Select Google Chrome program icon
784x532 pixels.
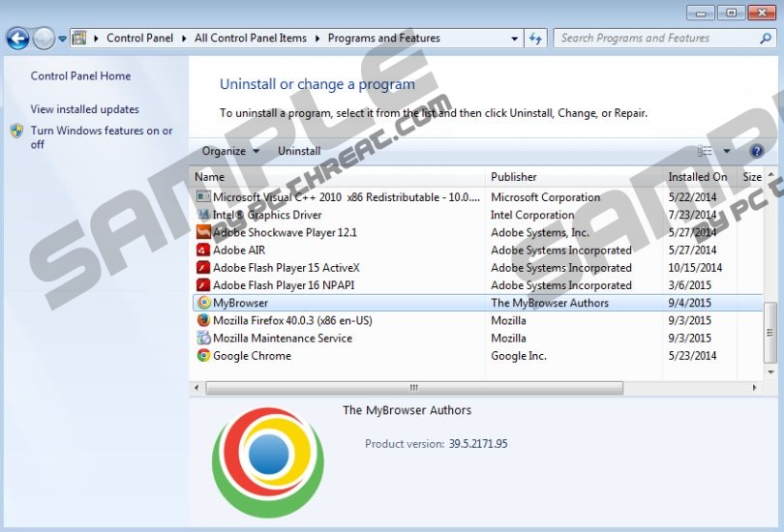[203, 356]
